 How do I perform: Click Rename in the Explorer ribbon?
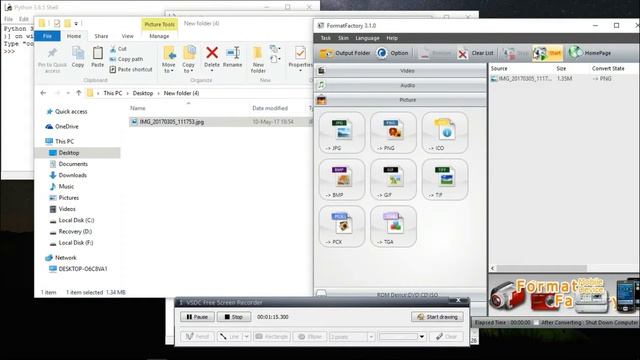coord(232,57)
